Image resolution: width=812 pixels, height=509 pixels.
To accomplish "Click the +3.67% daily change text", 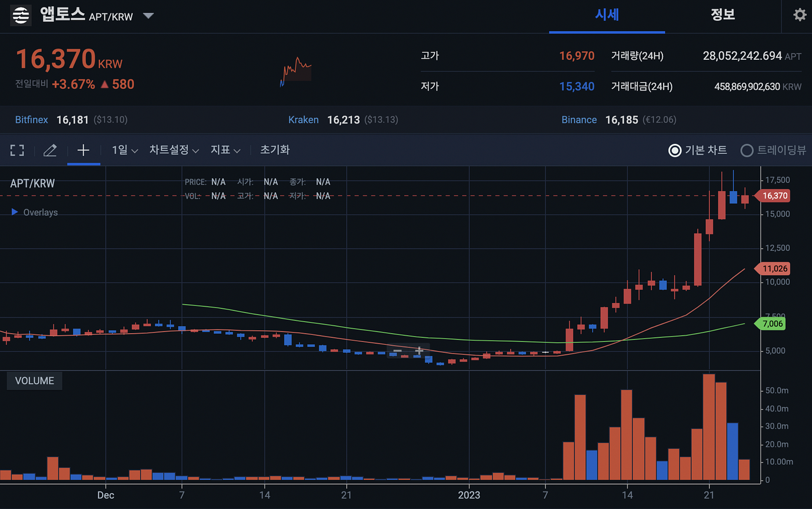I will click(73, 84).
